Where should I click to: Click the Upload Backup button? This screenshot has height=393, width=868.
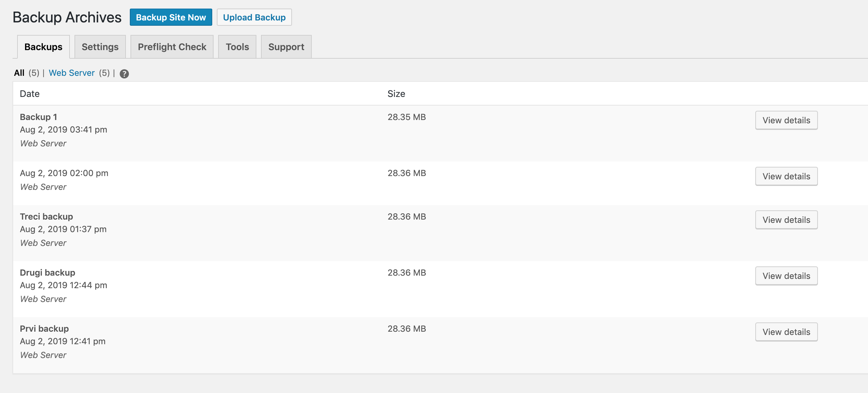click(254, 17)
